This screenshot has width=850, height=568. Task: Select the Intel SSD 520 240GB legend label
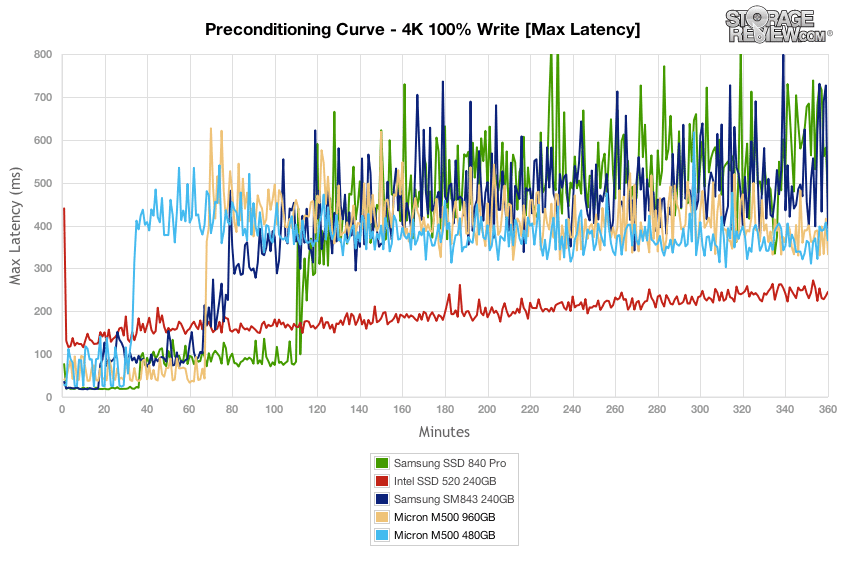coord(445,481)
